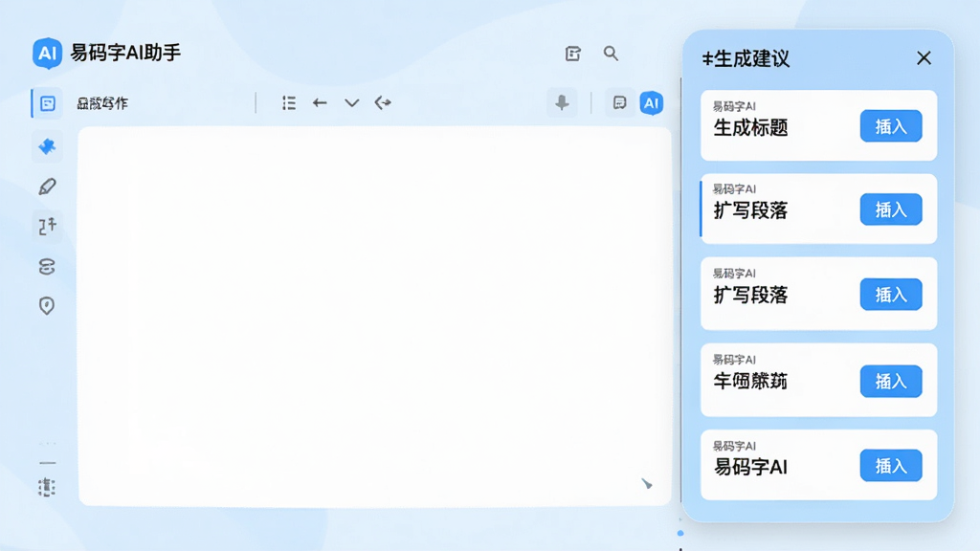Viewport: 980px width, 551px height.
Task: Click the microphone toolbar button
Action: pos(562,103)
